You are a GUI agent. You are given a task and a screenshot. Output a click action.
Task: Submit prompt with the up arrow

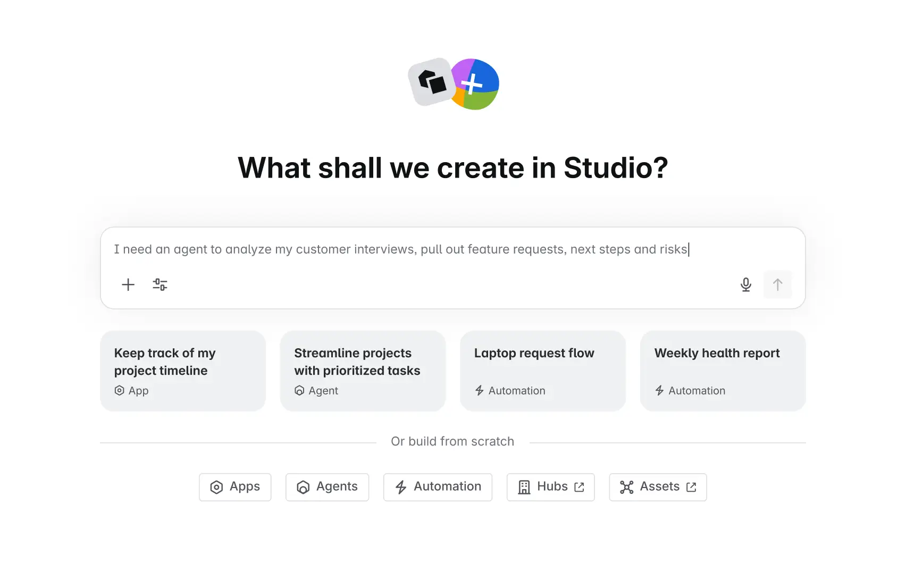[777, 284]
